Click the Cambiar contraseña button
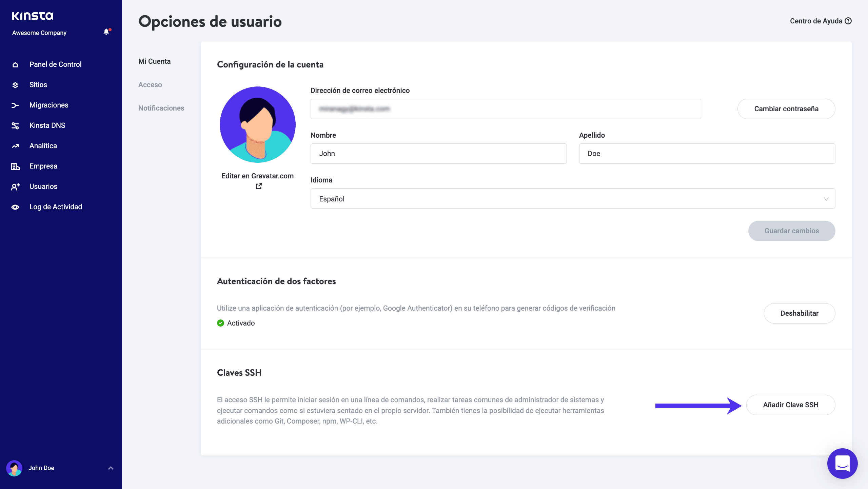The width and height of the screenshot is (868, 489). [786, 109]
